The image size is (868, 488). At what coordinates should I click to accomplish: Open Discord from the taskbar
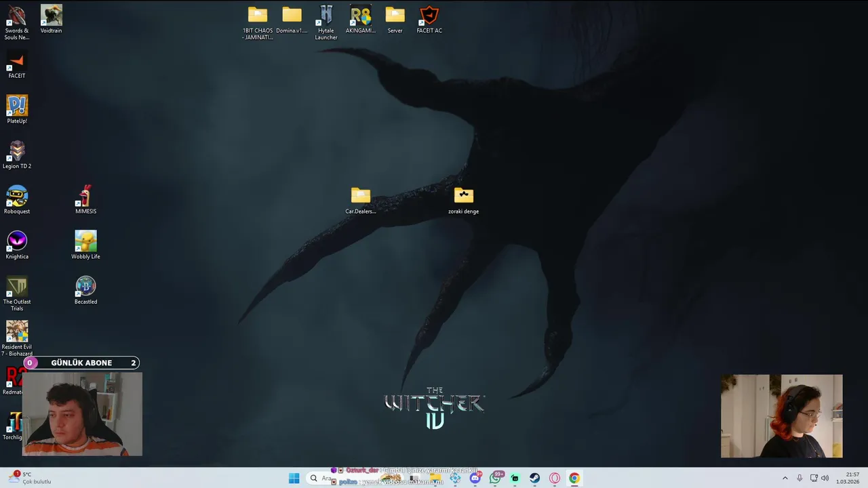475,479
